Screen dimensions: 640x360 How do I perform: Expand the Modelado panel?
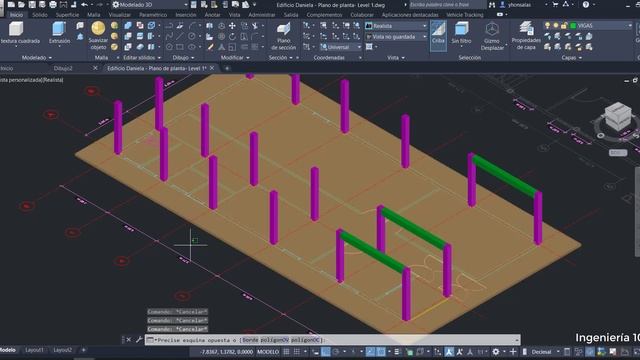(37, 58)
